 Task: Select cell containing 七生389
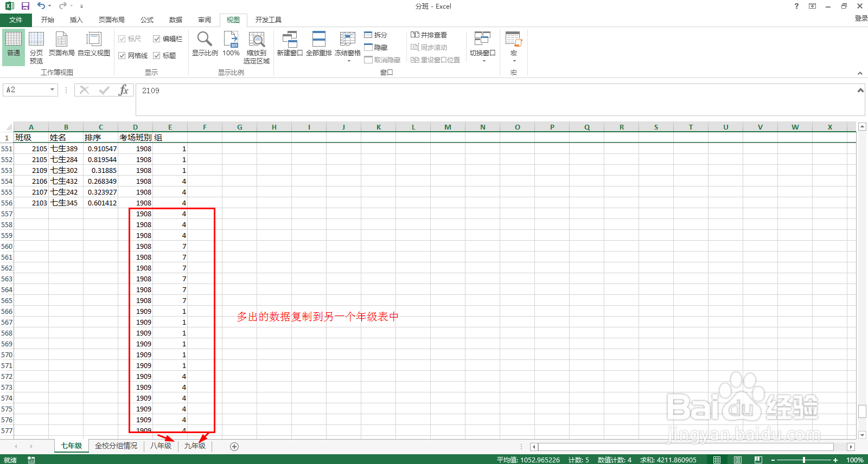point(66,149)
